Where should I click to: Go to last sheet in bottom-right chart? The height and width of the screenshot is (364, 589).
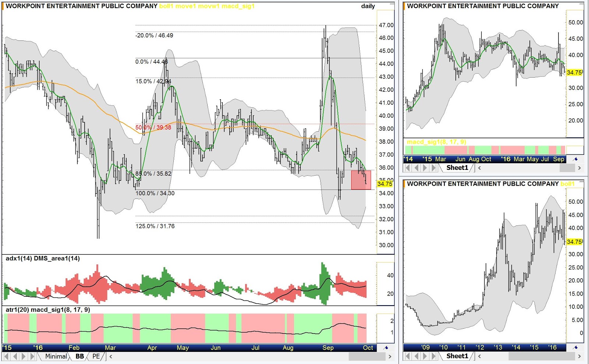point(434,356)
